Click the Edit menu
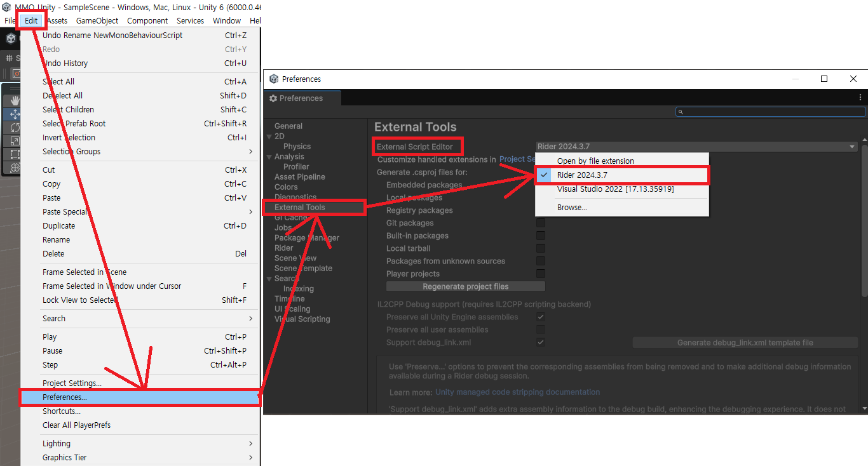The height and width of the screenshot is (466, 868). click(x=31, y=20)
